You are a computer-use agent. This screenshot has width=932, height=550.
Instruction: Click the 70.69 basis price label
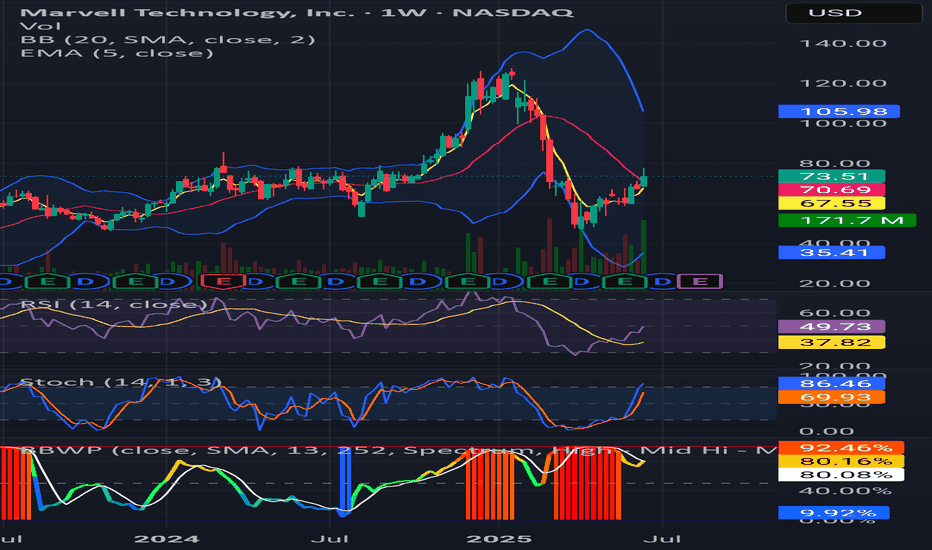coord(832,190)
